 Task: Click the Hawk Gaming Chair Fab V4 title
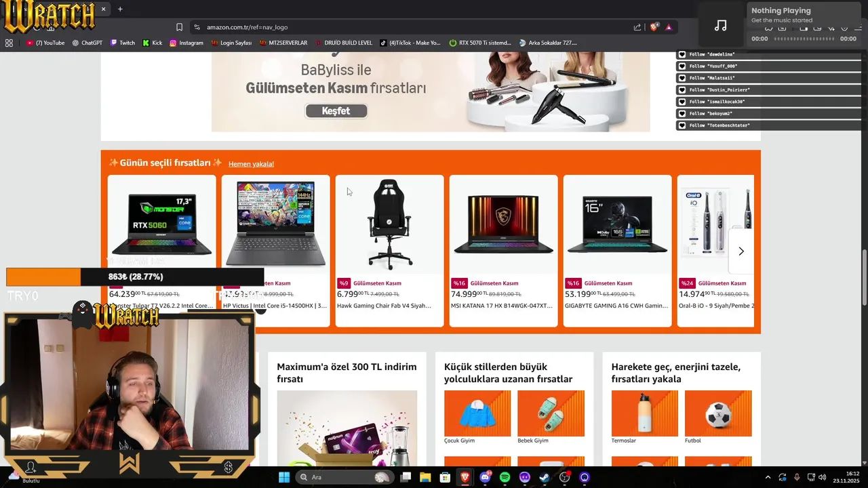[384, 306]
